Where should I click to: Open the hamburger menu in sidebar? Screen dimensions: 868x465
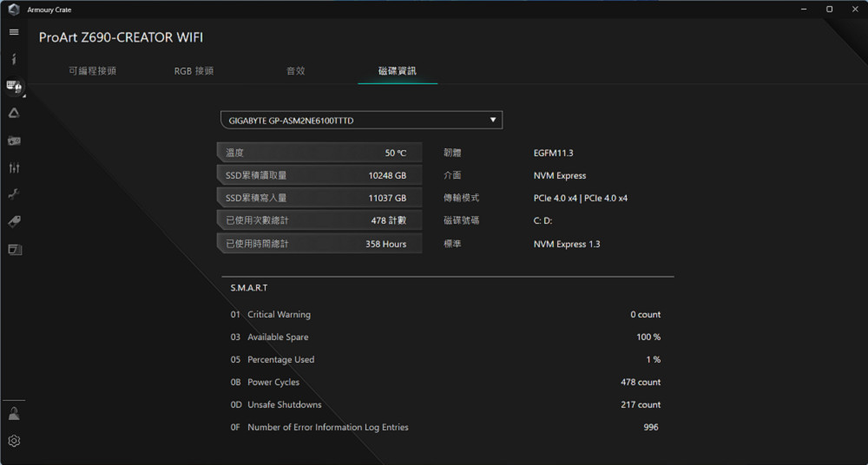pos(14,32)
